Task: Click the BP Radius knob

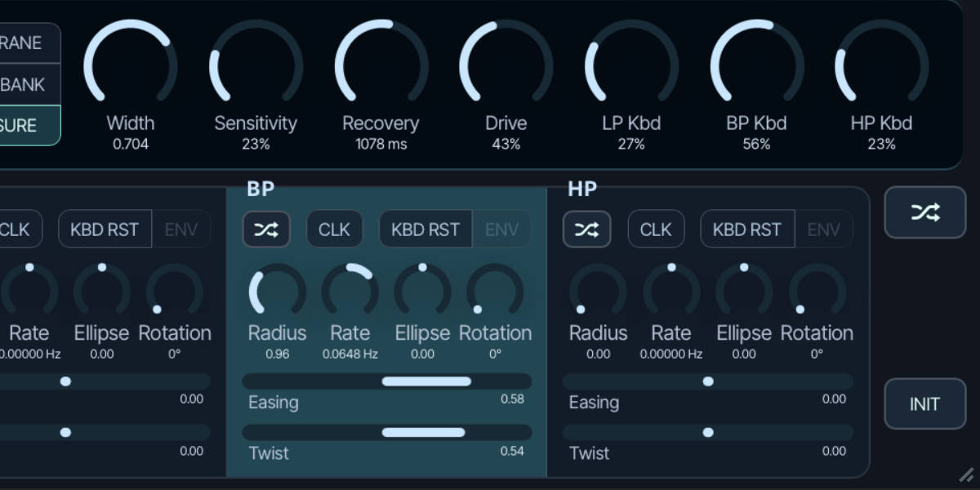Action: tap(277, 291)
